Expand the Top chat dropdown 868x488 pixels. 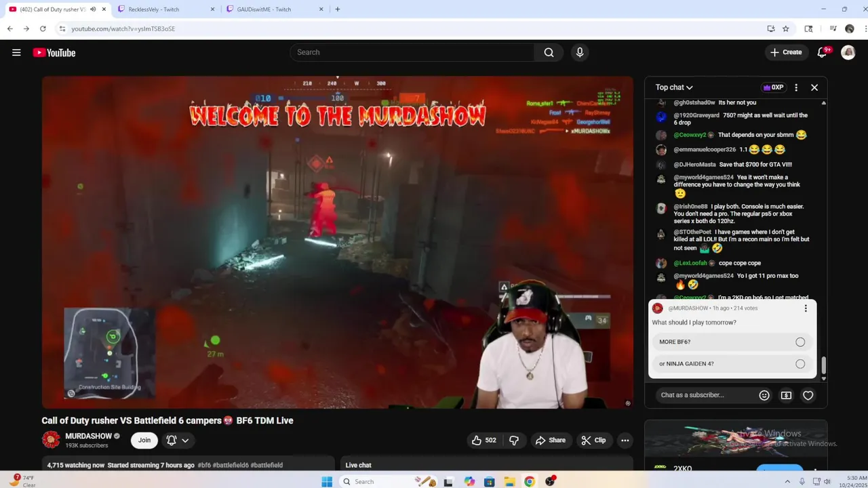674,87
